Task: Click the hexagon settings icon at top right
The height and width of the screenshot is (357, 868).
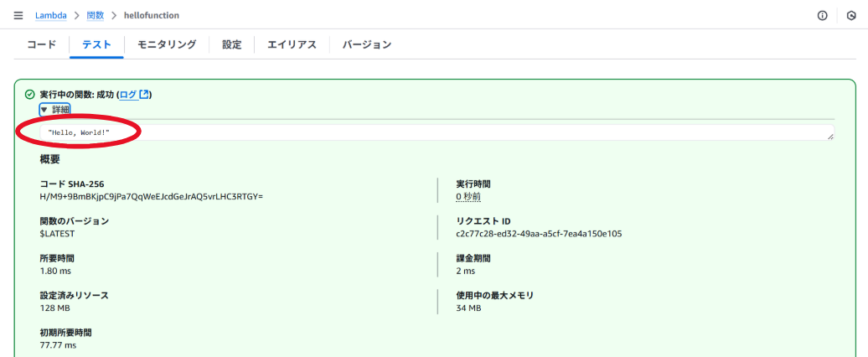Action: click(851, 15)
